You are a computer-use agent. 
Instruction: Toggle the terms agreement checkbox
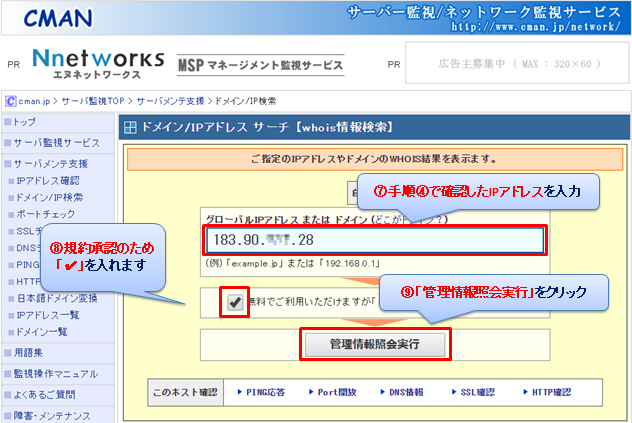pyautogui.click(x=236, y=302)
